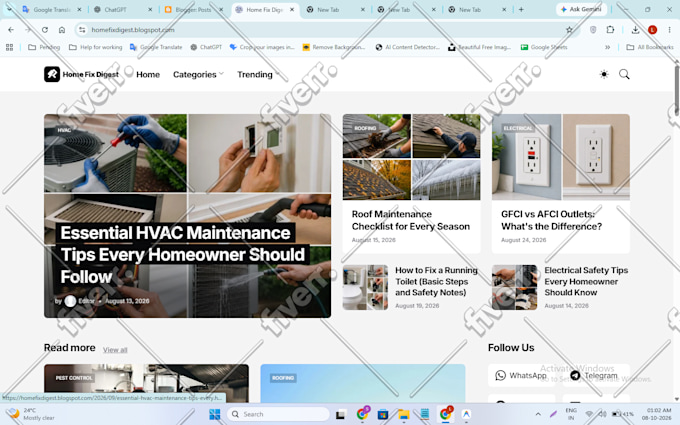Show more bookmarks with the double chevron
The height and width of the screenshot is (425, 680).
point(608,47)
